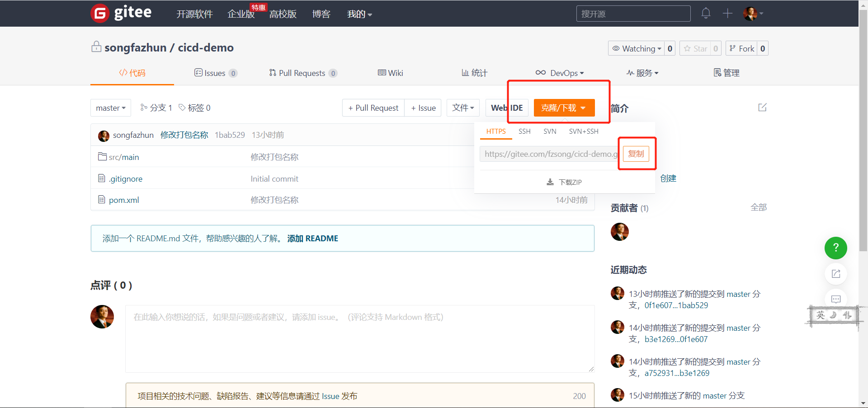Open the a752931...b3e1269 push activity
Screen dimensions: 868x408
(x=677, y=373)
